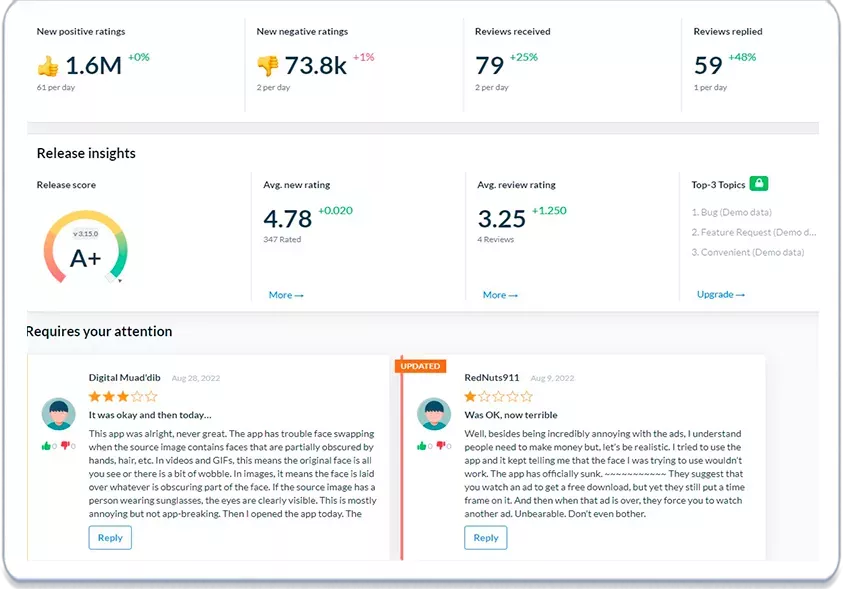Click the one-star rating on RedNuts911's review
843x589 pixels.
pos(498,397)
